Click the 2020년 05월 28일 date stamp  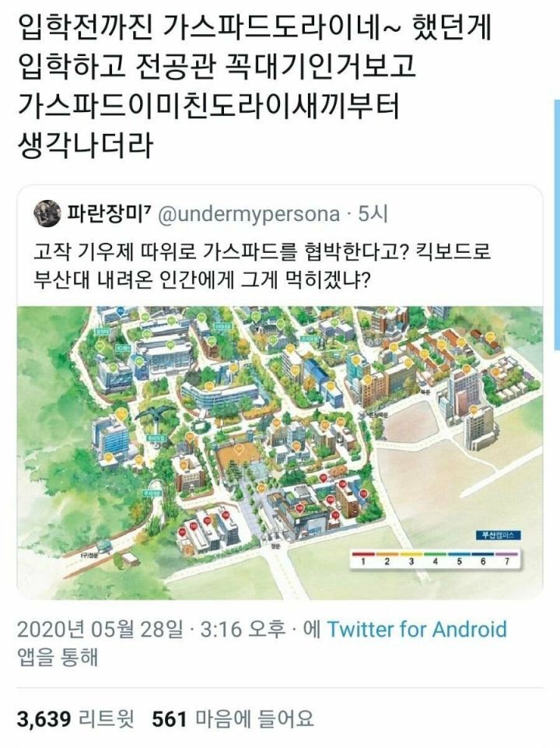click(x=100, y=629)
